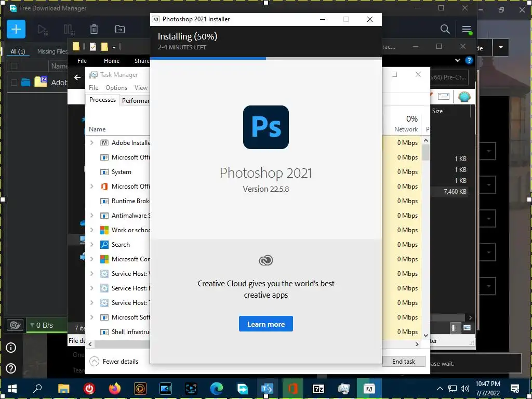The image size is (532, 399).
Task: Open Office icon on taskbar
Action: pyautogui.click(x=292, y=389)
